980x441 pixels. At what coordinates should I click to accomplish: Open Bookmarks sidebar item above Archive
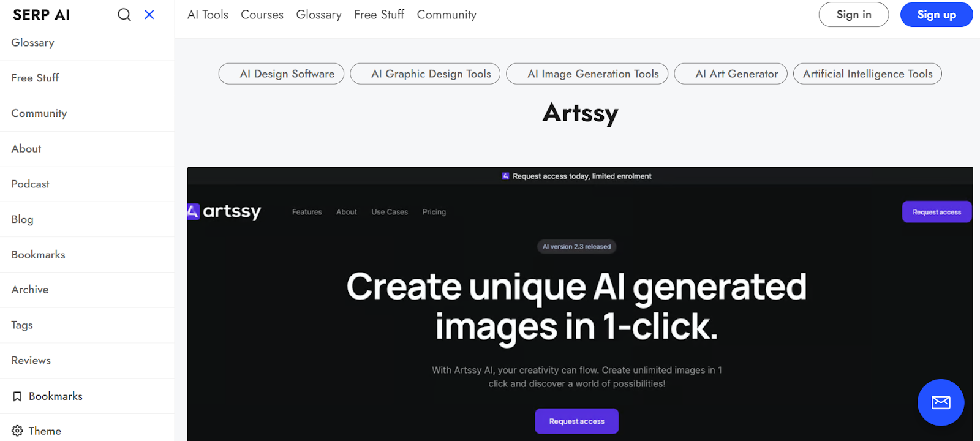pyautogui.click(x=87, y=255)
